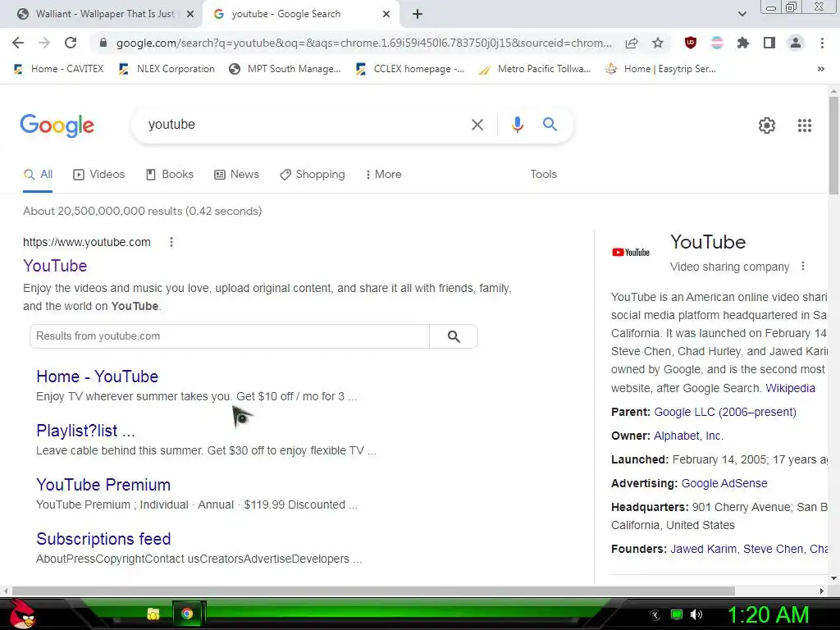Image resolution: width=840 pixels, height=630 pixels.
Task: Click the address bar URL
Action: (x=363, y=43)
